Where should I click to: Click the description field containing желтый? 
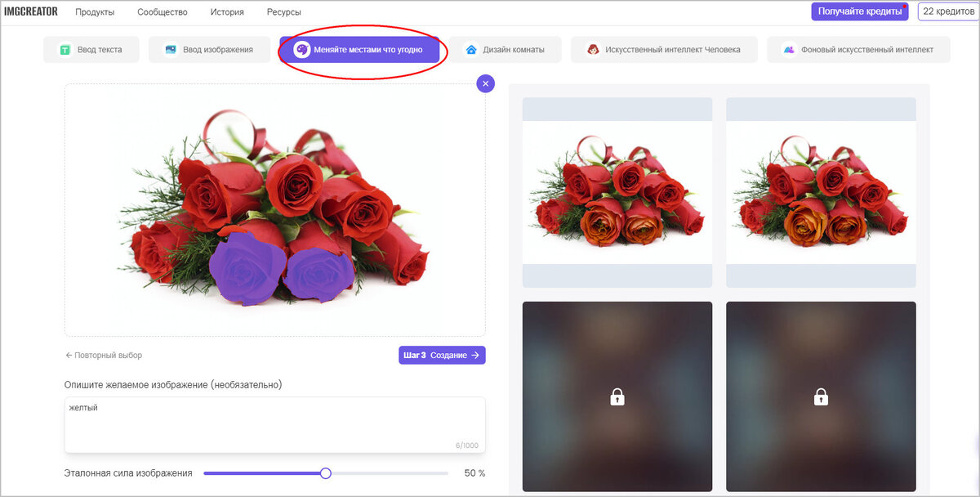(x=275, y=424)
